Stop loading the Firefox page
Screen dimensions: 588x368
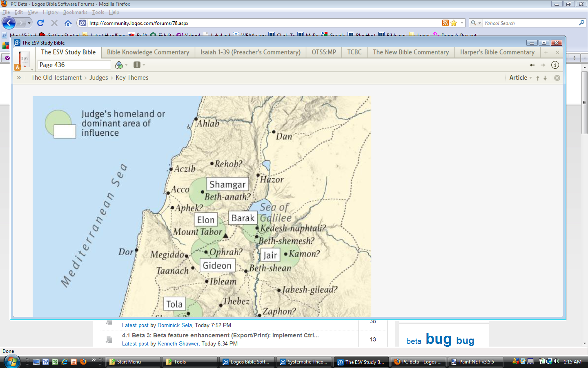(x=54, y=23)
